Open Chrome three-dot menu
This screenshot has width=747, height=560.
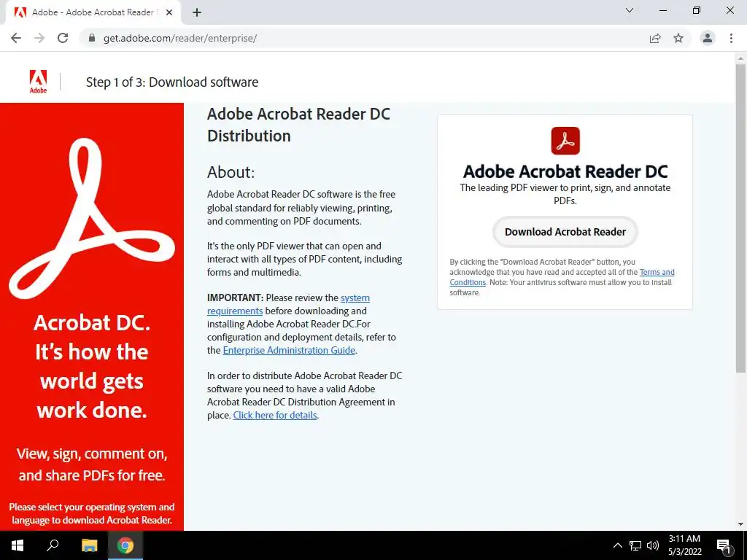(x=731, y=38)
